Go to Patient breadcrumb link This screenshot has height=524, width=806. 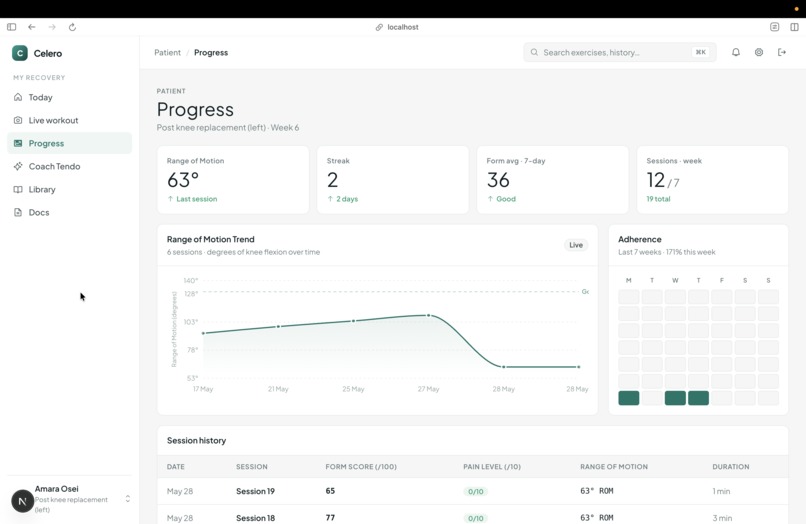coord(168,52)
